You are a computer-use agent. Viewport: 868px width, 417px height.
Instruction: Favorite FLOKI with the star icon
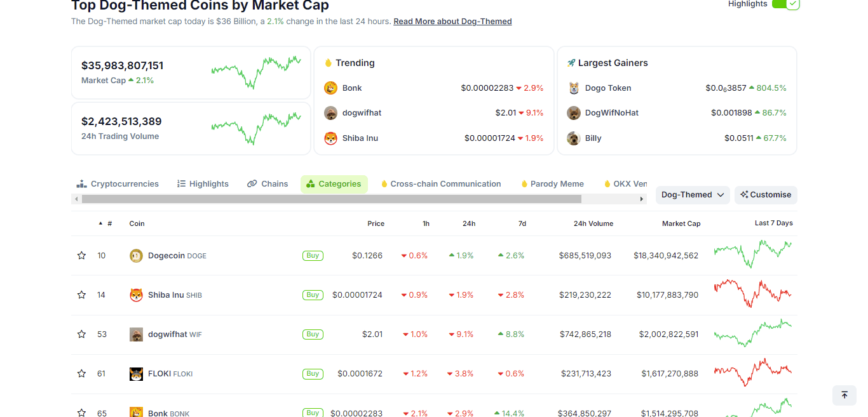coord(81,374)
